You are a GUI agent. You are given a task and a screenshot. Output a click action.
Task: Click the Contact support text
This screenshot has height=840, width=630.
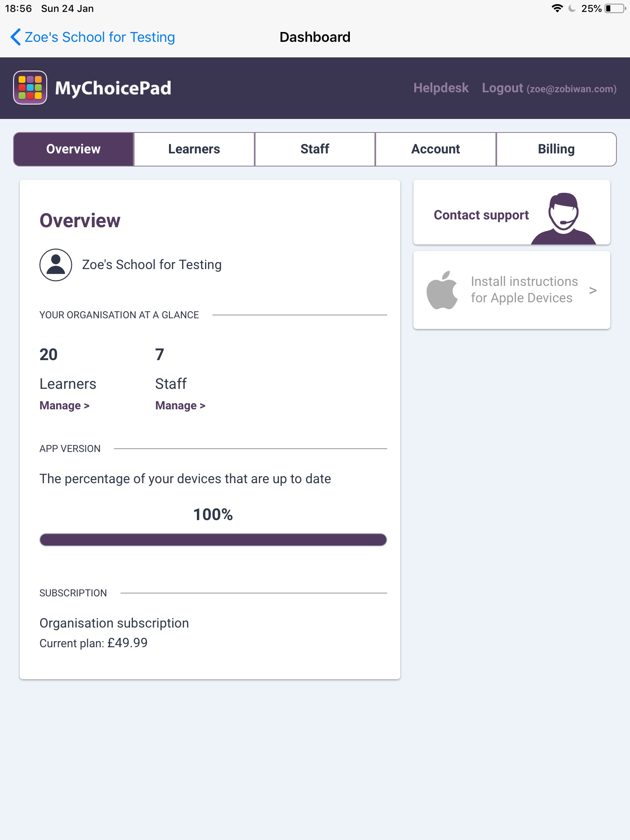pos(481,215)
